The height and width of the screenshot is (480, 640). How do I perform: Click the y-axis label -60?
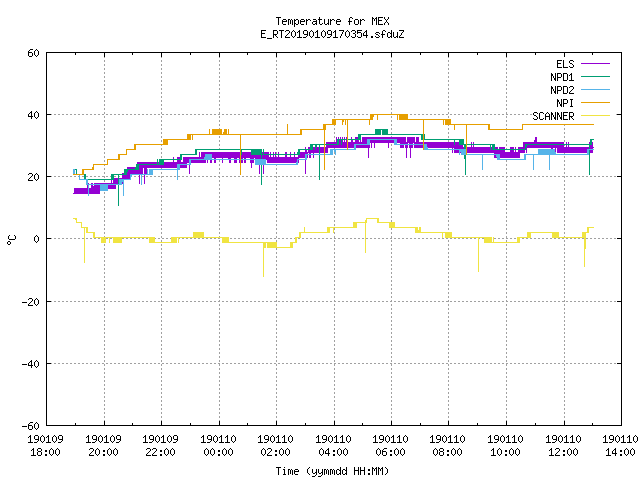(30, 426)
